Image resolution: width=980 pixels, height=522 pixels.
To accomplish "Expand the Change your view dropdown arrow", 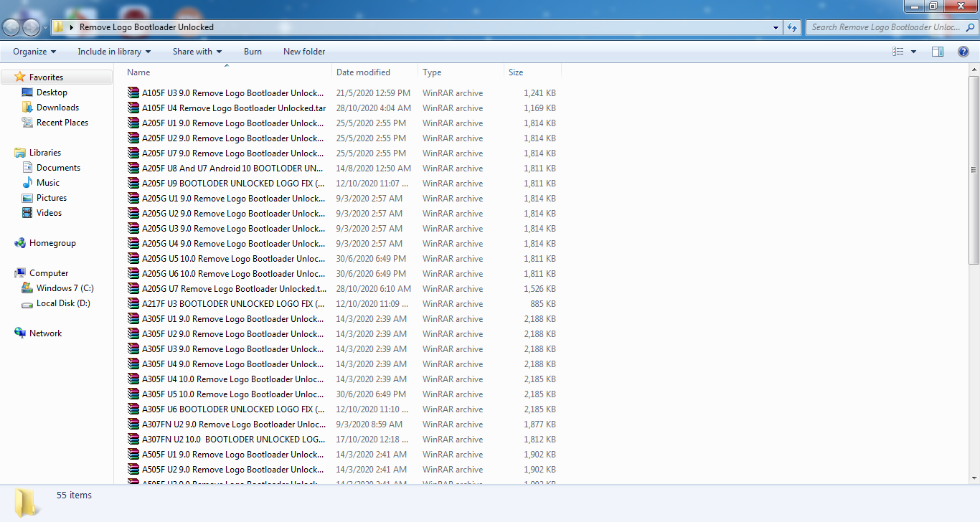I will tap(913, 51).
